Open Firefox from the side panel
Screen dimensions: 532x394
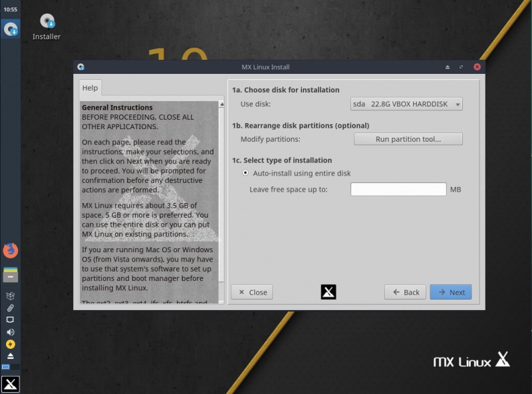coord(9,249)
